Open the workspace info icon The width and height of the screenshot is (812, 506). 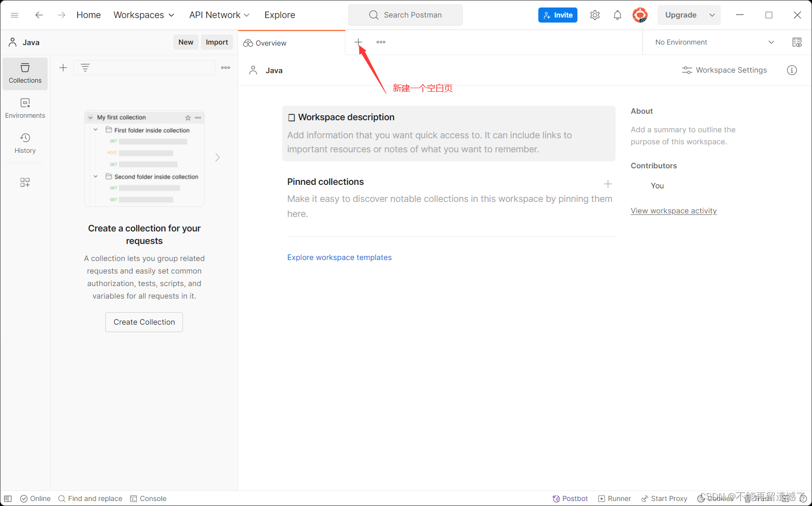(792, 70)
